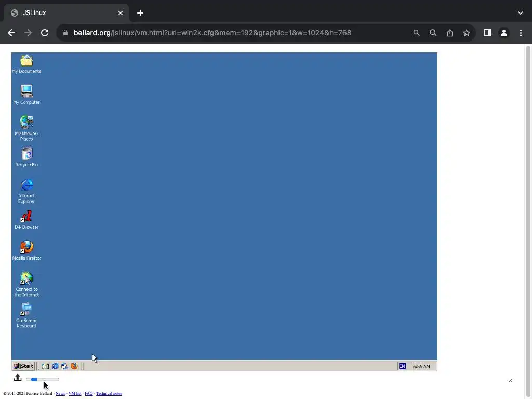Click the EN language indicator in tray

tap(402, 366)
